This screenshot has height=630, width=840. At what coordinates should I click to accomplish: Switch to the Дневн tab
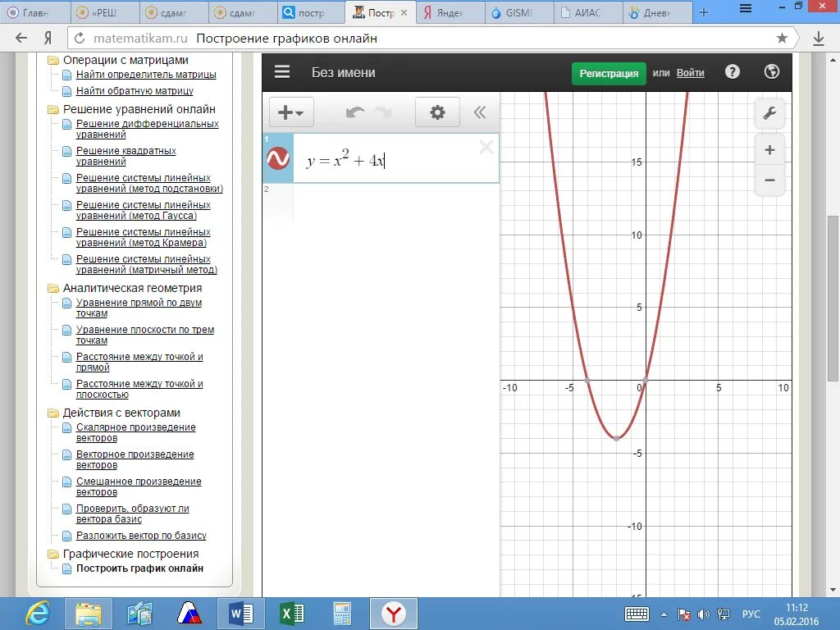point(657,12)
